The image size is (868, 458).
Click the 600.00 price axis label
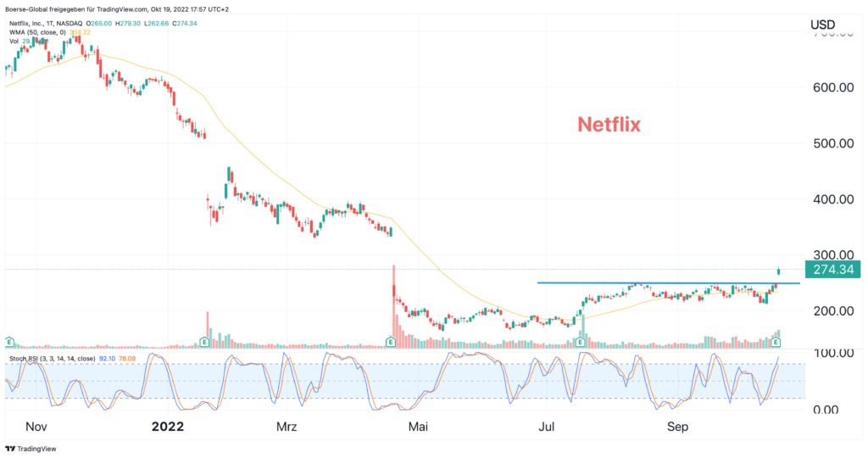tap(833, 87)
